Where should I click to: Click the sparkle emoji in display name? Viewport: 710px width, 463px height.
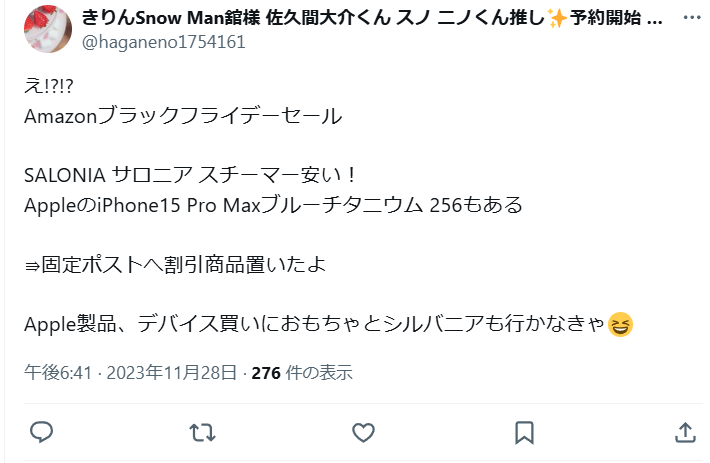[557, 18]
